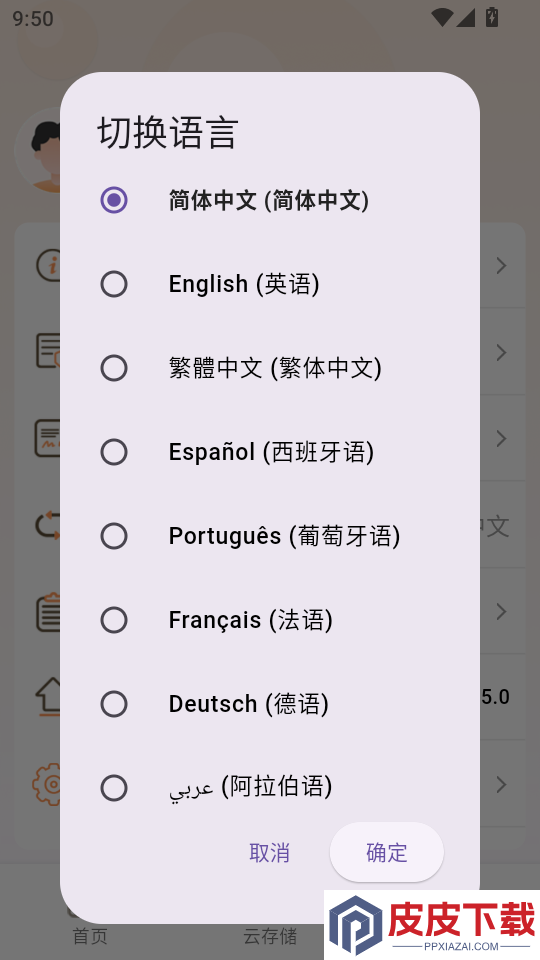Click the language switch arrows icon
Screen dimensions: 540x960
pos(48,525)
